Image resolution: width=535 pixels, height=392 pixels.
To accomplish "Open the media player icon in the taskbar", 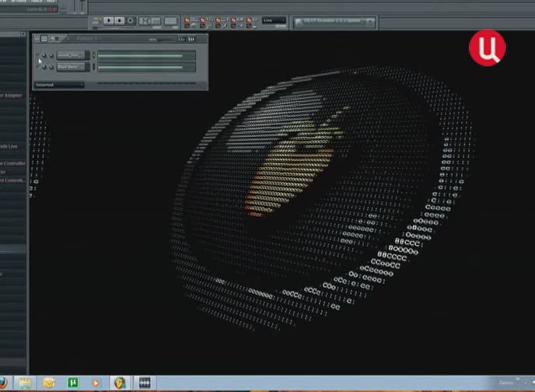I will 96,383.
